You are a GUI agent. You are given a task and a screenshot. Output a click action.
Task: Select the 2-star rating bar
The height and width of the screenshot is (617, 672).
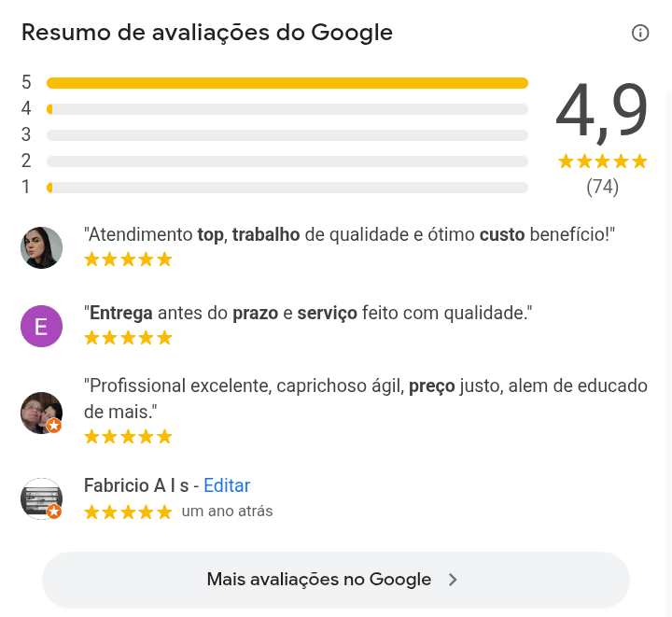287,161
